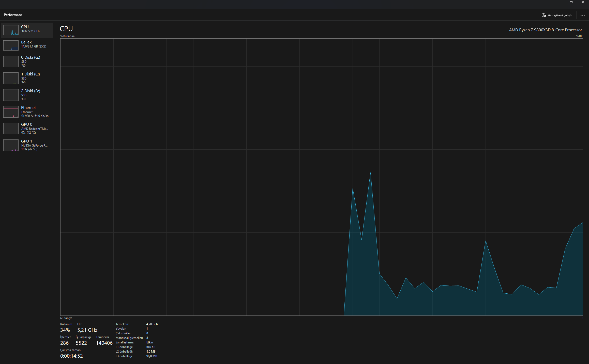
Task: Select 2 Diski (D:) entry
Action: [27, 95]
